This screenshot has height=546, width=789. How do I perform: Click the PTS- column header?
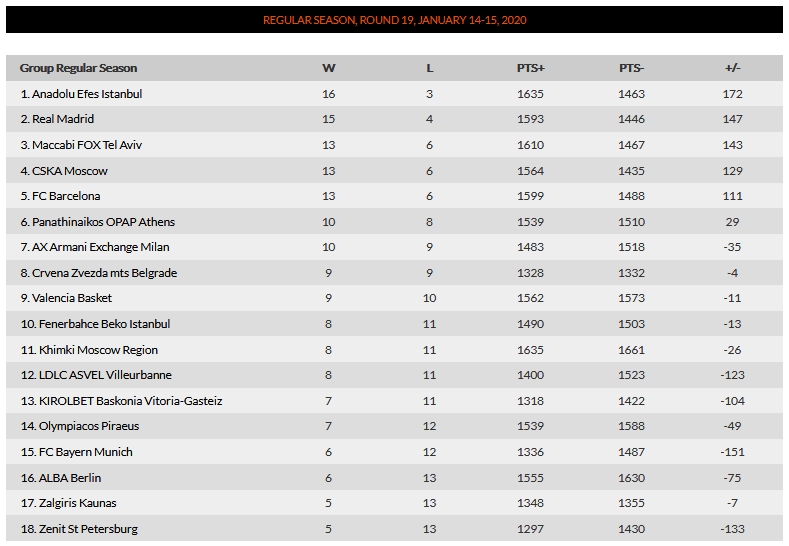point(632,68)
